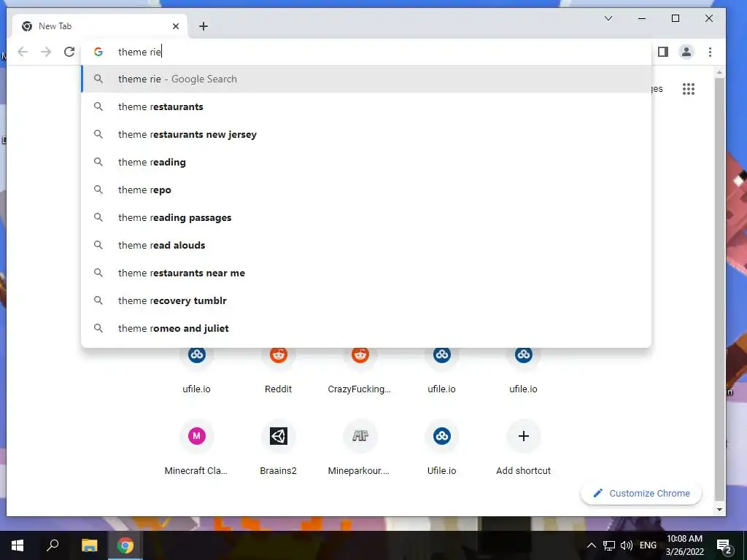
Task: Select 'theme romeo and juliet' suggestion
Action: [x=366, y=327]
